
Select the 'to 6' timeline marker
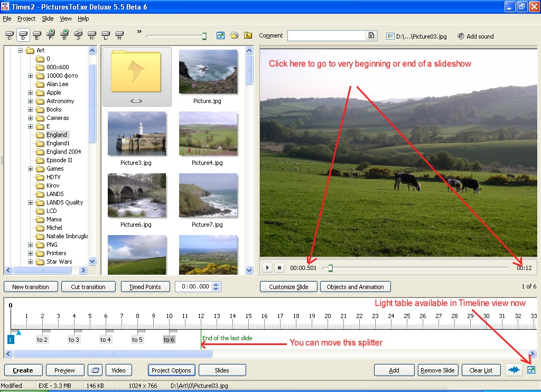coord(169,340)
